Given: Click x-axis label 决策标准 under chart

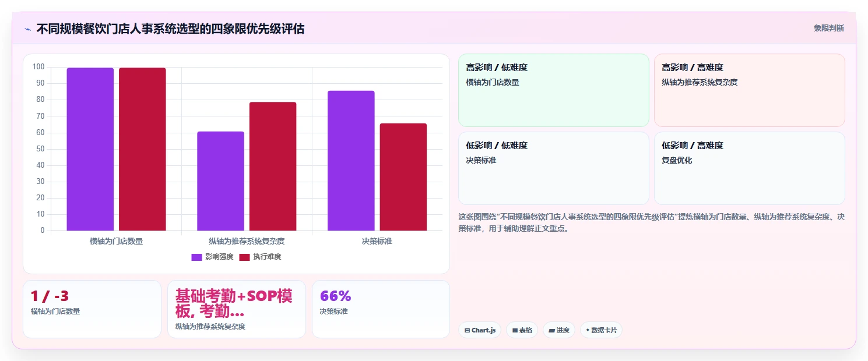Looking at the screenshot, I should [377, 241].
